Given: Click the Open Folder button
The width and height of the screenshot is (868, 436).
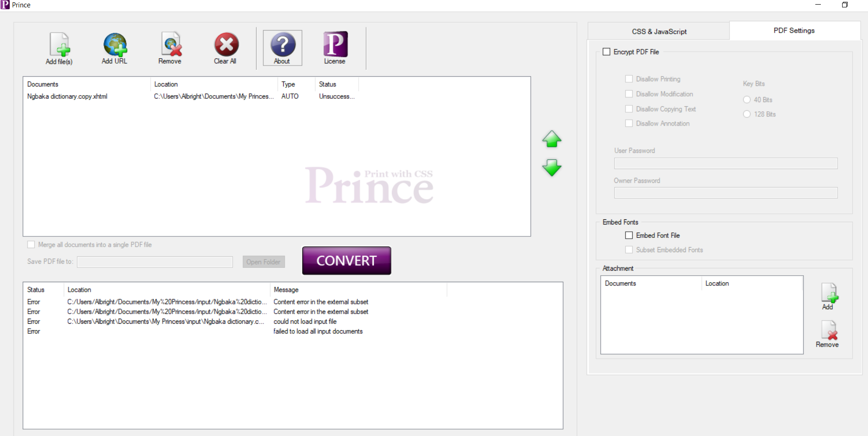Looking at the screenshot, I should point(263,262).
